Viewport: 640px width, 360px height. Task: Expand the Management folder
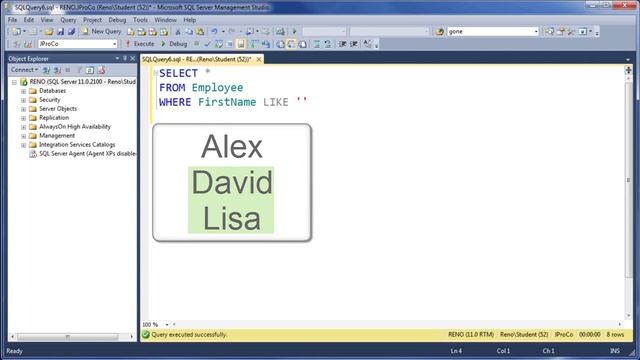pos(23,136)
